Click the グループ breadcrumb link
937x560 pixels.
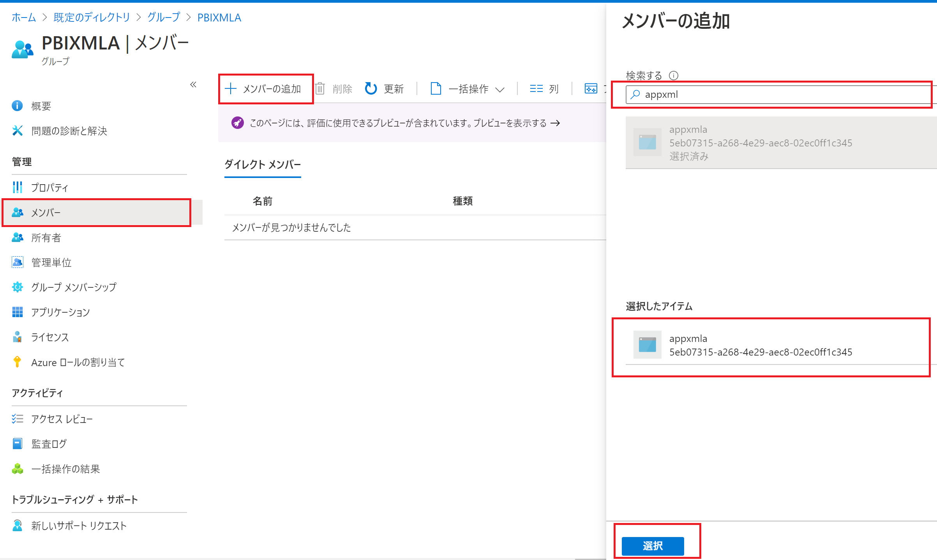tap(164, 18)
